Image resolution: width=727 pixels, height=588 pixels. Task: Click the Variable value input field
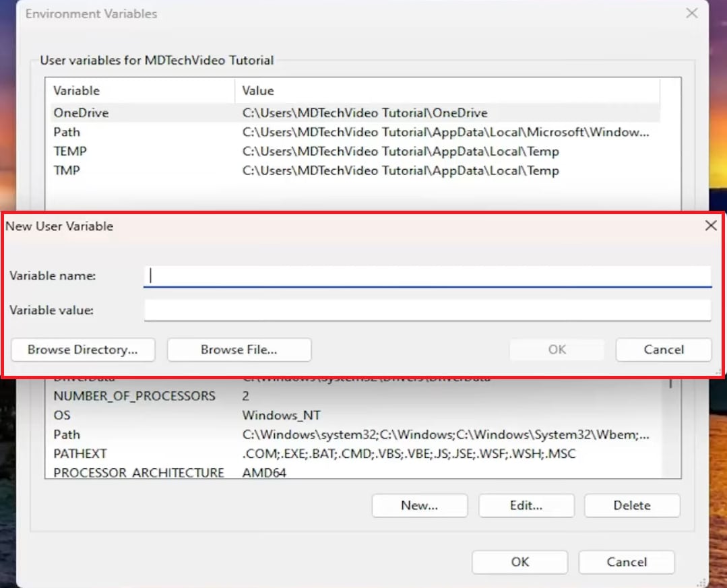point(427,310)
